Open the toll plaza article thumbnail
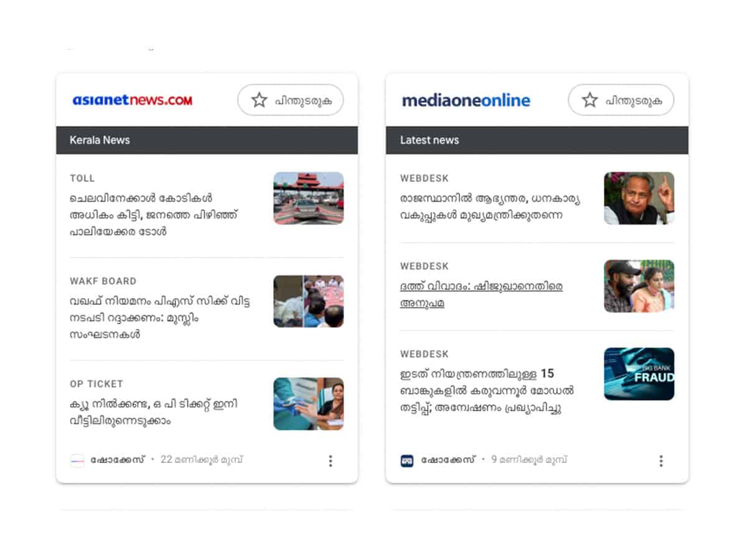747x560 pixels. coord(309,198)
